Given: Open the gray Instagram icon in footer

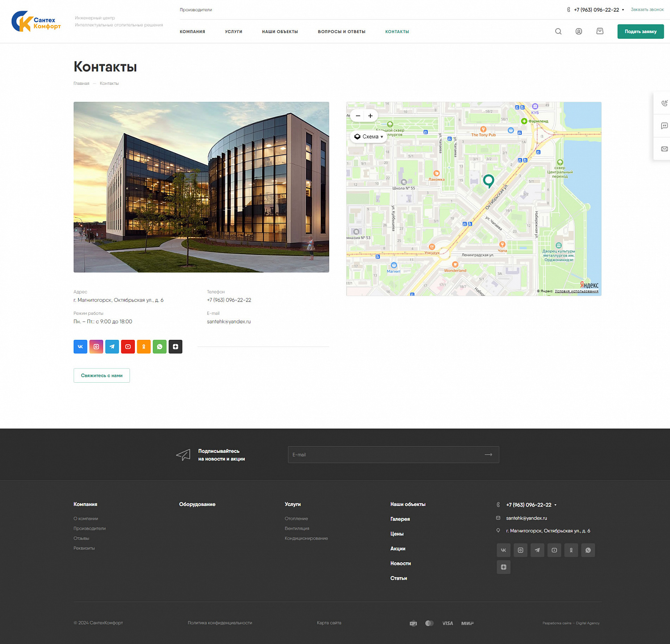Looking at the screenshot, I should click(x=520, y=550).
